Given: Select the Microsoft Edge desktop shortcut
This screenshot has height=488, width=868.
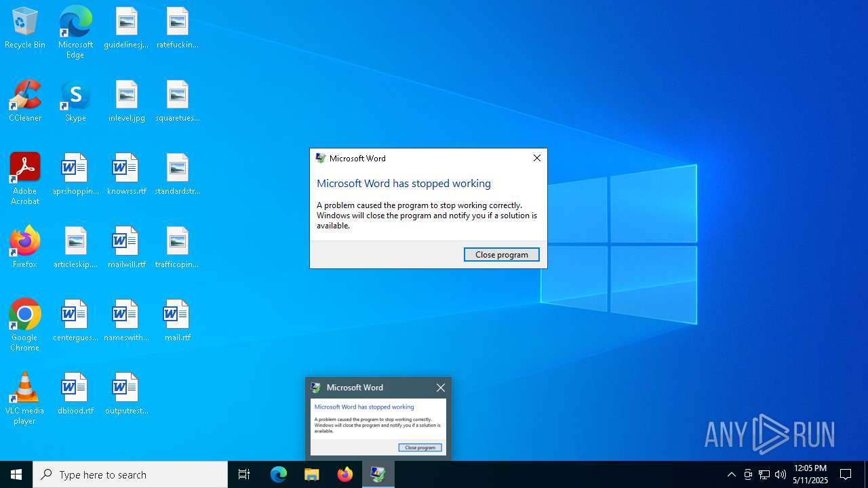Looking at the screenshot, I should (x=75, y=32).
